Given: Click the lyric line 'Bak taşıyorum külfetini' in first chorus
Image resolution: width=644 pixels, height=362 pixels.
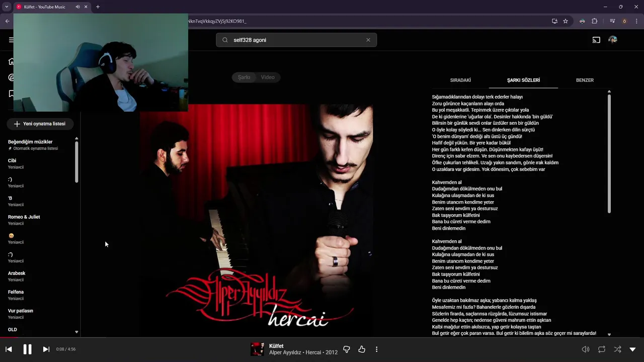Looking at the screenshot, I should 456,215.
